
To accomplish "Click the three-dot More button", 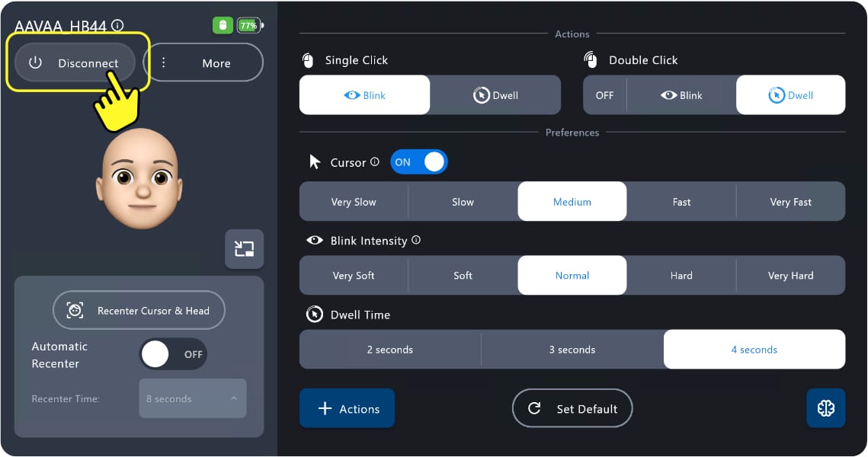I will tap(203, 63).
